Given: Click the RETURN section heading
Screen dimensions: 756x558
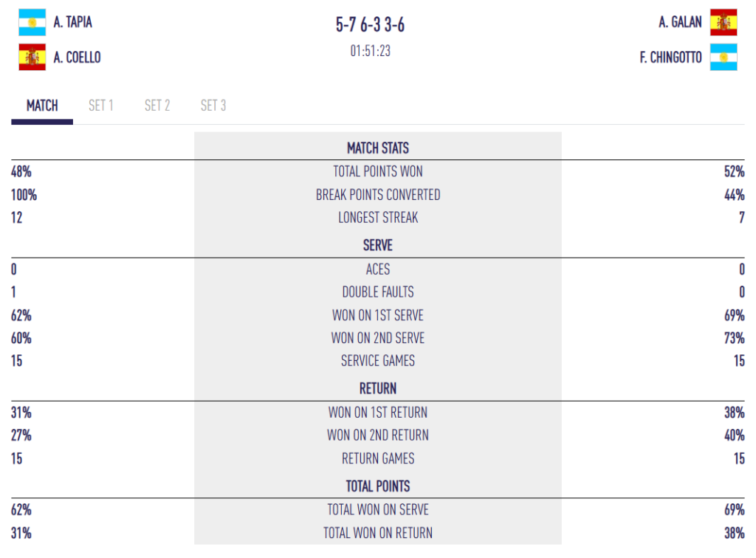Looking at the screenshot, I should pyautogui.click(x=377, y=388).
